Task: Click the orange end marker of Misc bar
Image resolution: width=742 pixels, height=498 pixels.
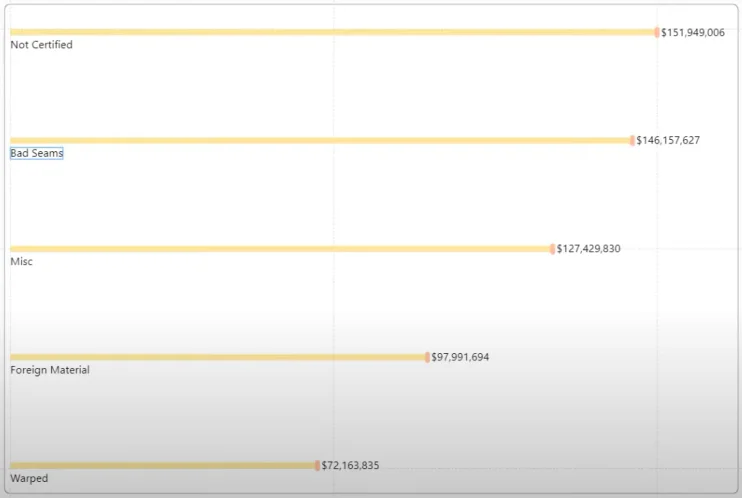Action: 552,249
